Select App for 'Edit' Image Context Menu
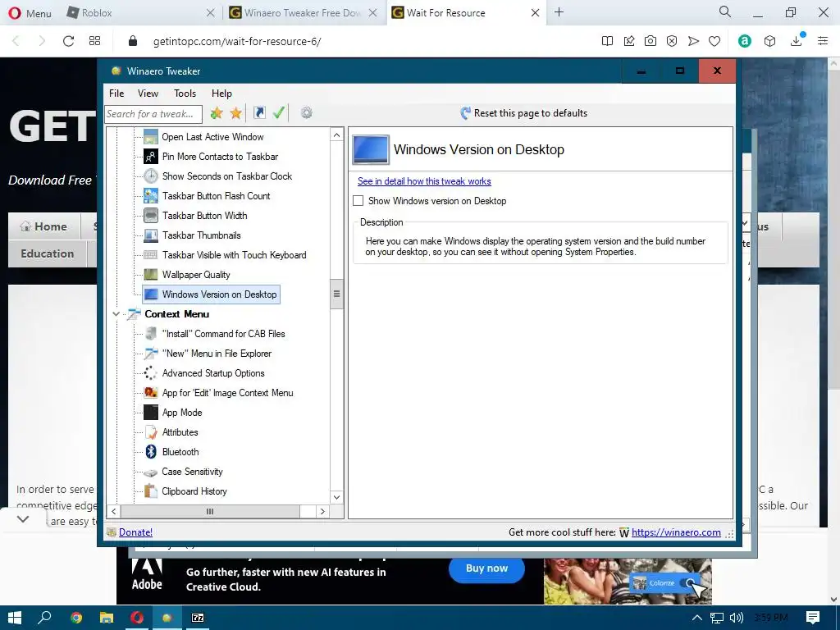Screen dimensions: 840x630 click(228, 393)
